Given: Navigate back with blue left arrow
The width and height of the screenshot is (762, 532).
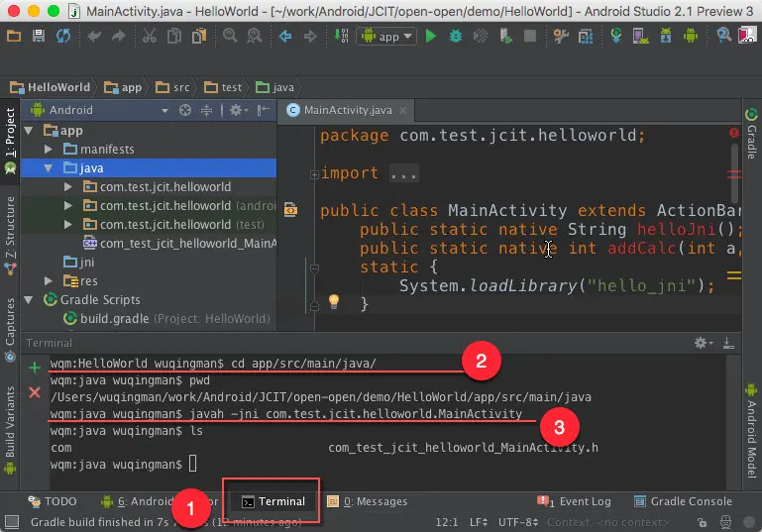Looking at the screenshot, I should 285,36.
